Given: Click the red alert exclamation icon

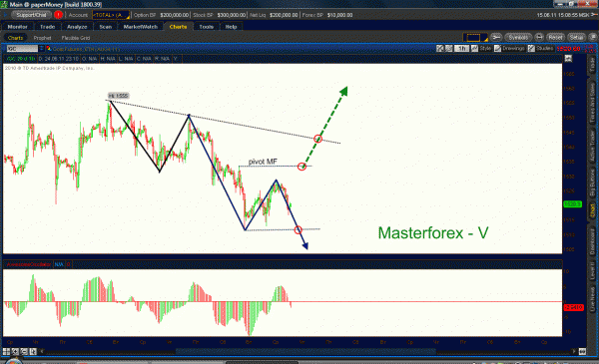Looking at the screenshot, I should click(58, 15).
